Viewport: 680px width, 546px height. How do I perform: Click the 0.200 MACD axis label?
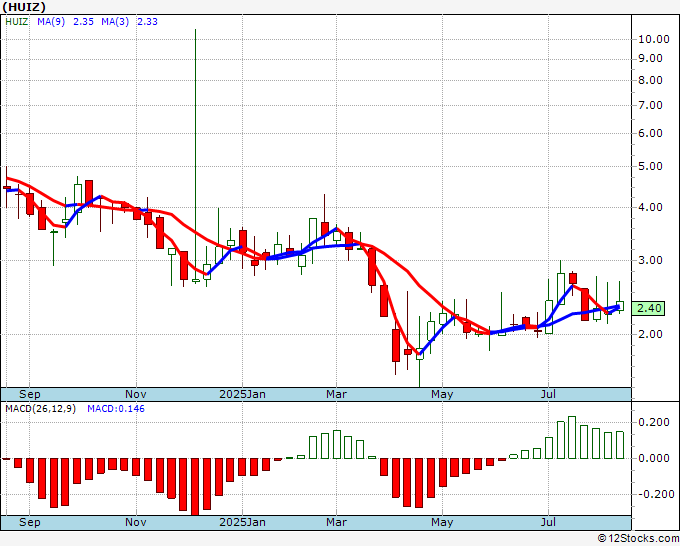point(654,422)
